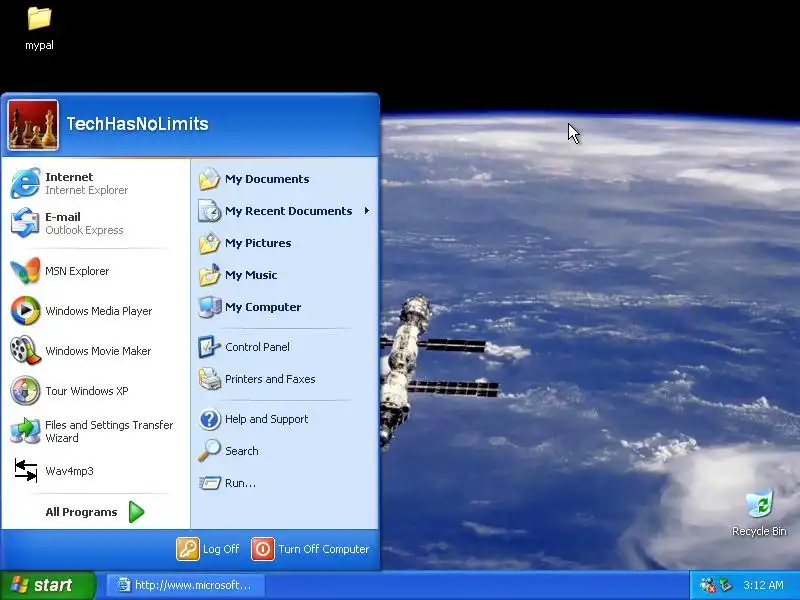Open the Outlook Express e-mail icon
Screen dimensions: 800x600
(25, 222)
